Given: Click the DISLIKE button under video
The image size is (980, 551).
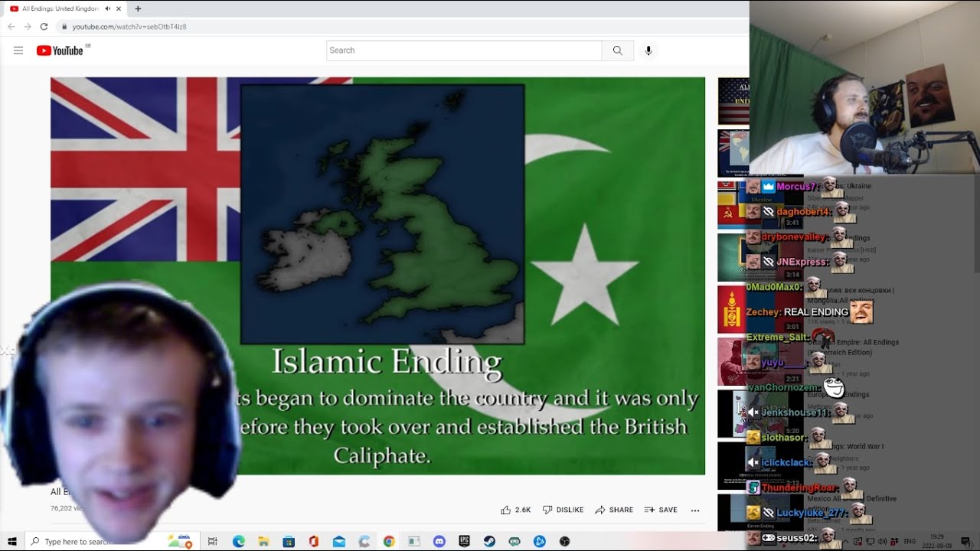Looking at the screenshot, I should click(563, 510).
